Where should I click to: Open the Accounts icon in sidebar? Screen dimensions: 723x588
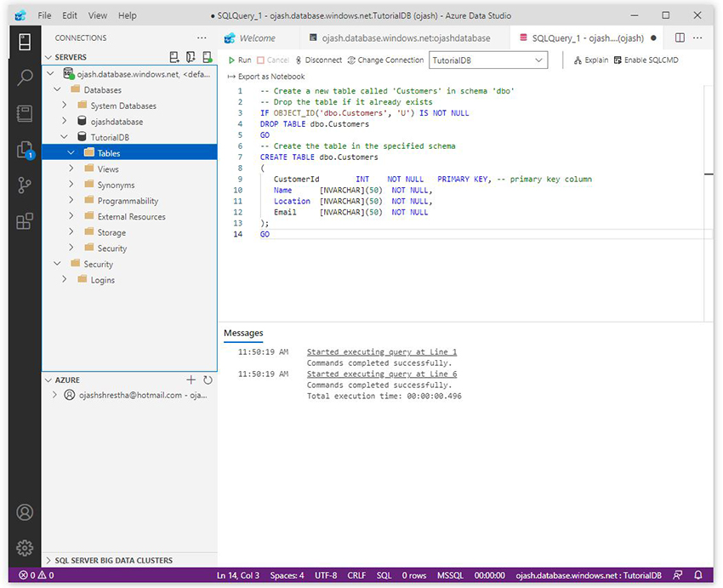click(x=25, y=512)
